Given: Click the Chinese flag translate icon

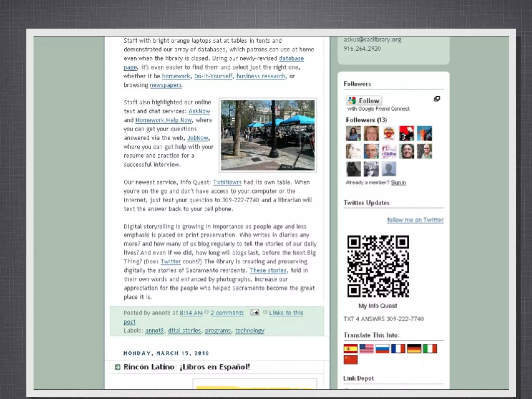Looking at the screenshot, I should (x=350, y=360).
